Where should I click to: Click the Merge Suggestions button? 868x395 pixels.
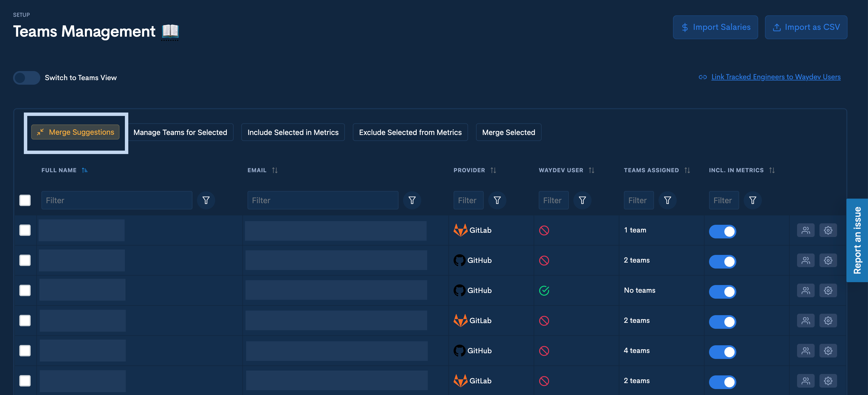(76, 132)
